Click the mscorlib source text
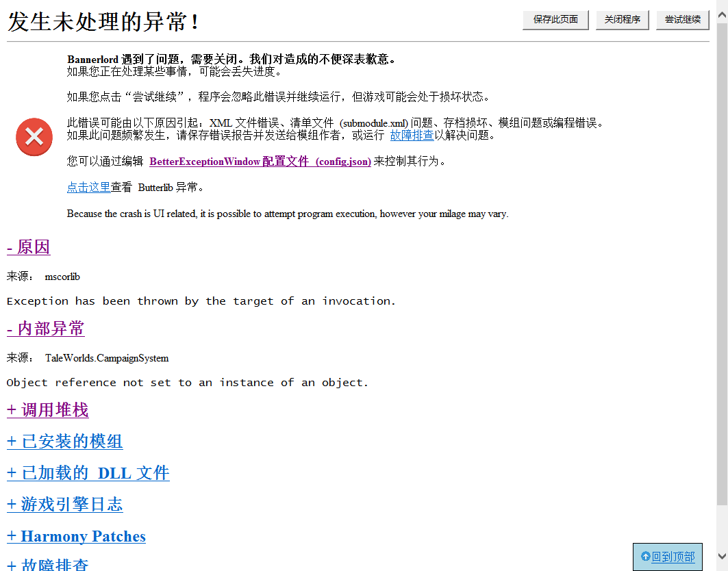The height and width of the screenshot is (571, 728). [62, 277]
